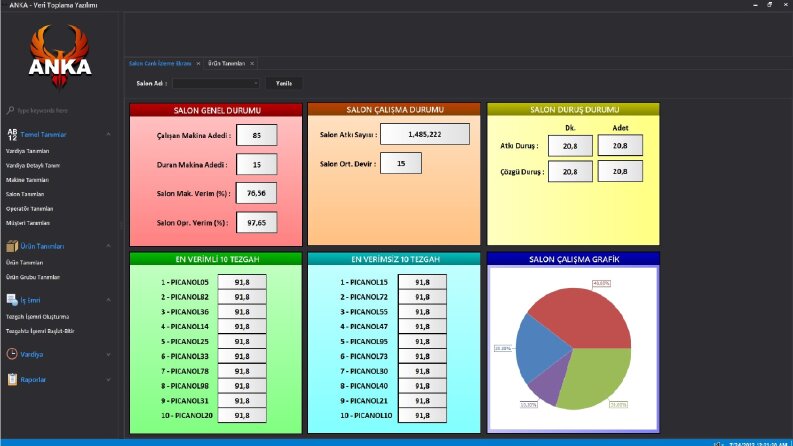793x446 pixels.
Task: Open Ürün Tanımları sub-item in sidebar
Action: click(24, 263)
